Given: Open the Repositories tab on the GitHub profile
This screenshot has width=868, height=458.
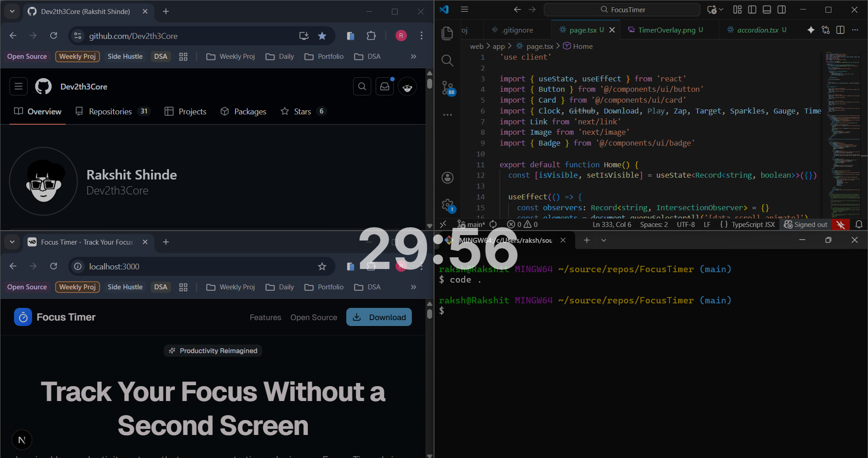Looking at the screenshot, I should (x=111, y=111).
